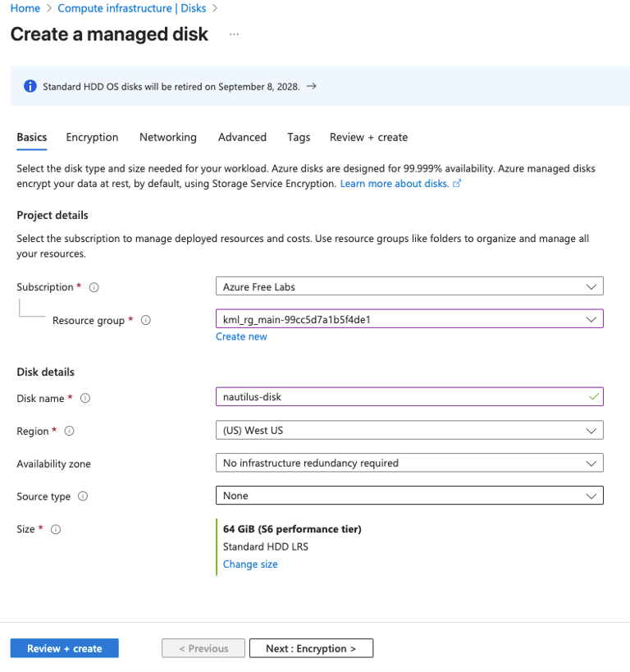
Task: Click the Next : Encryption button
Action: point(311,648)
